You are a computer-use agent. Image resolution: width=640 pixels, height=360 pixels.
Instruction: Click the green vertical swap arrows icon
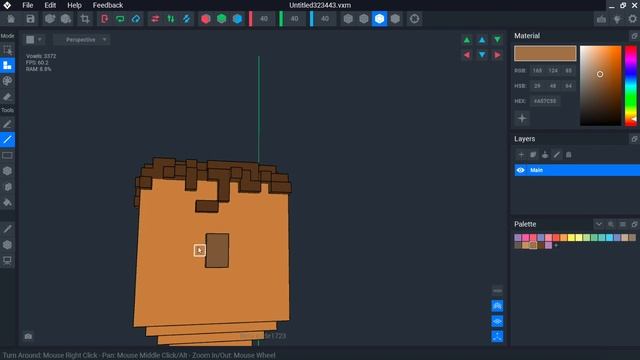click(171, 19)
